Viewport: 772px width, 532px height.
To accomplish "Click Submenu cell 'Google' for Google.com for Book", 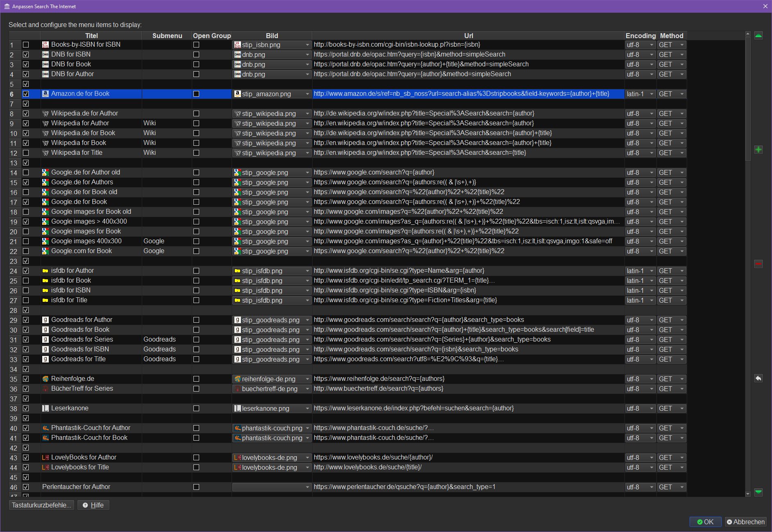I will tap(167, 251).
